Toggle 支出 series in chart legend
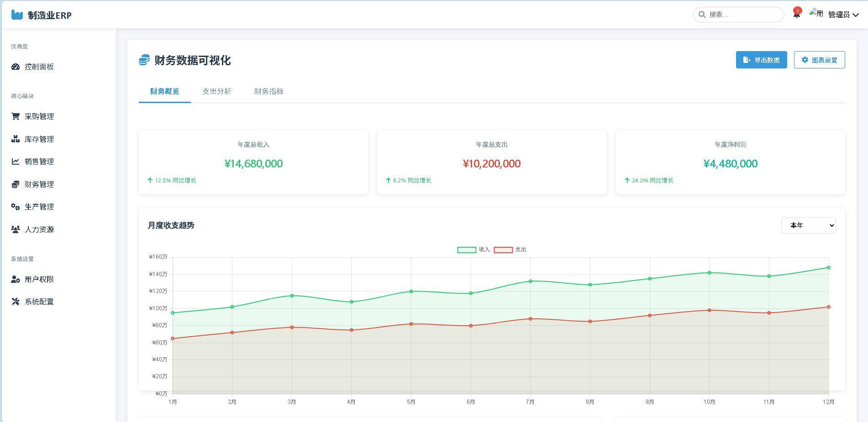Screen dimensions: 868x422 tap(510, 250)
